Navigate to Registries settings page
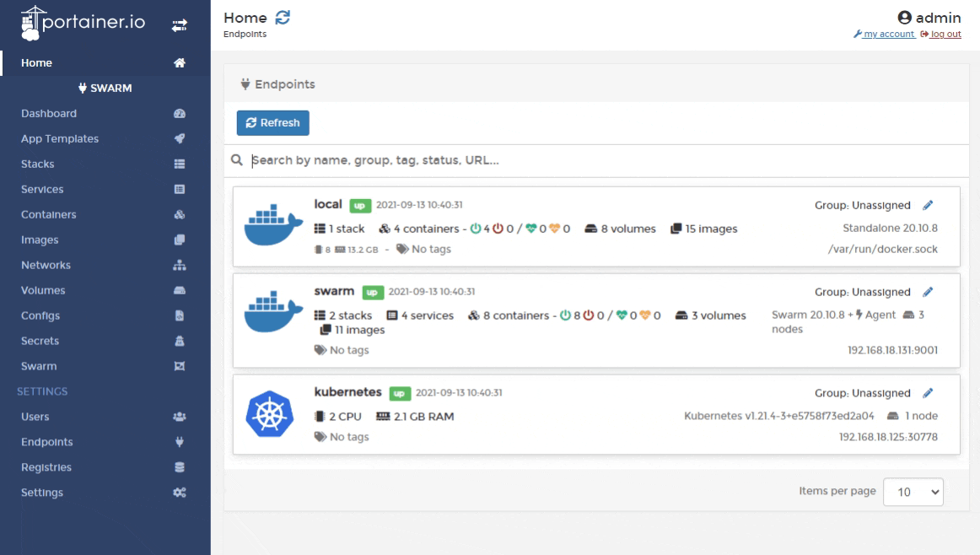Image resolution: width=980 pixels, height=555 pixels. click(x=46, y=467)
